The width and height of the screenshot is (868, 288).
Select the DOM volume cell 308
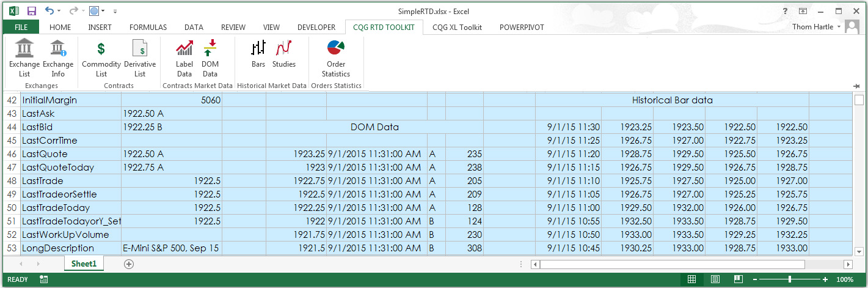464,248
